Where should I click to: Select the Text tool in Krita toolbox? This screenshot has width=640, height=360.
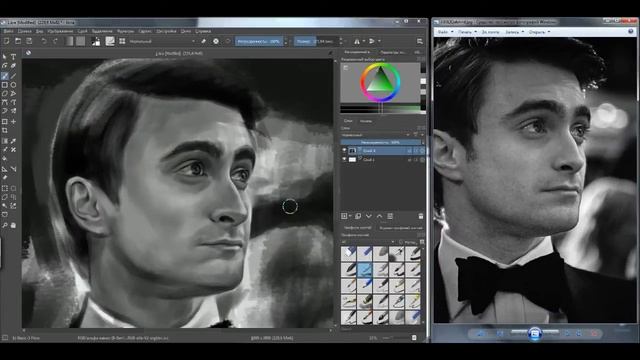point(13,57)
